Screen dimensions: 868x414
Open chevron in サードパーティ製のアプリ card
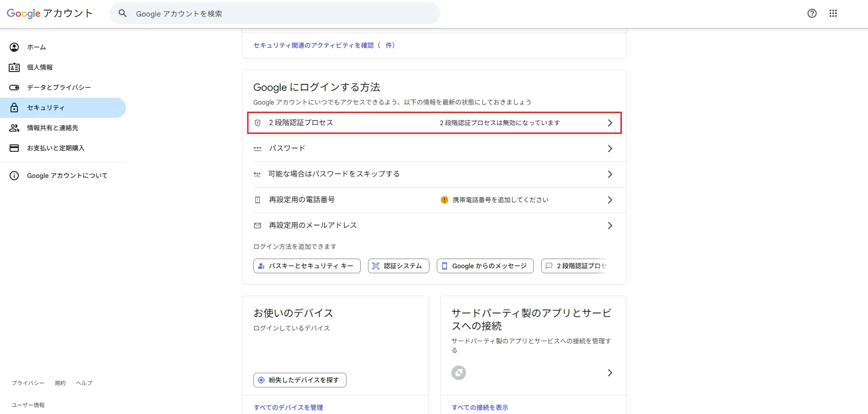[610, 373]
